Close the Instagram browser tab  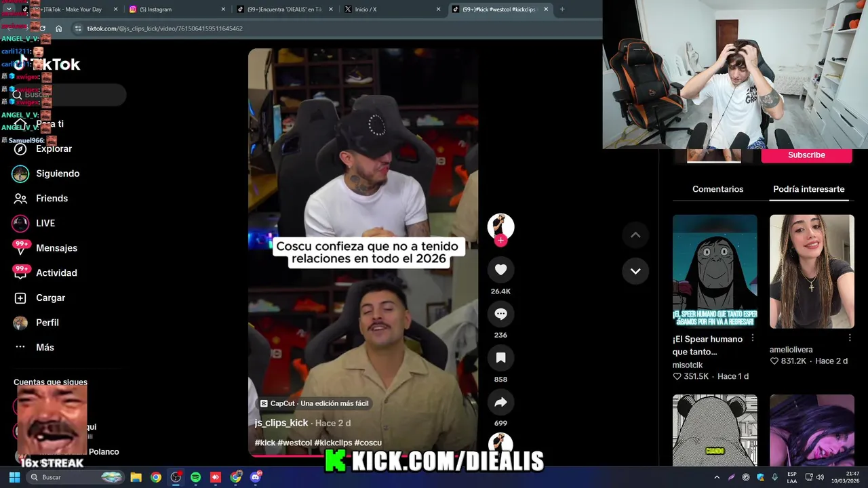coord(223,9)
